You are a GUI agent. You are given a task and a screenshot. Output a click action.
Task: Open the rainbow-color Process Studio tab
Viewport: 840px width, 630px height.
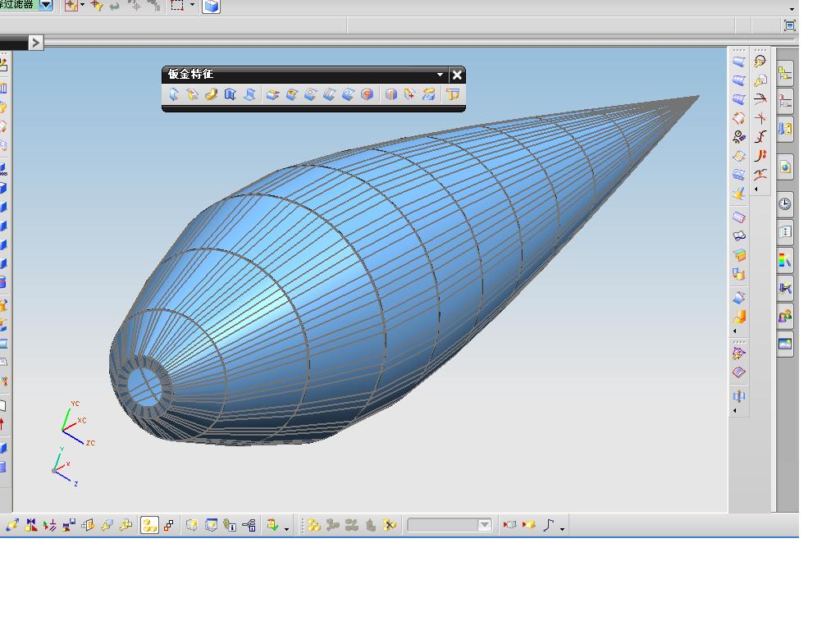tap(785, 260)
